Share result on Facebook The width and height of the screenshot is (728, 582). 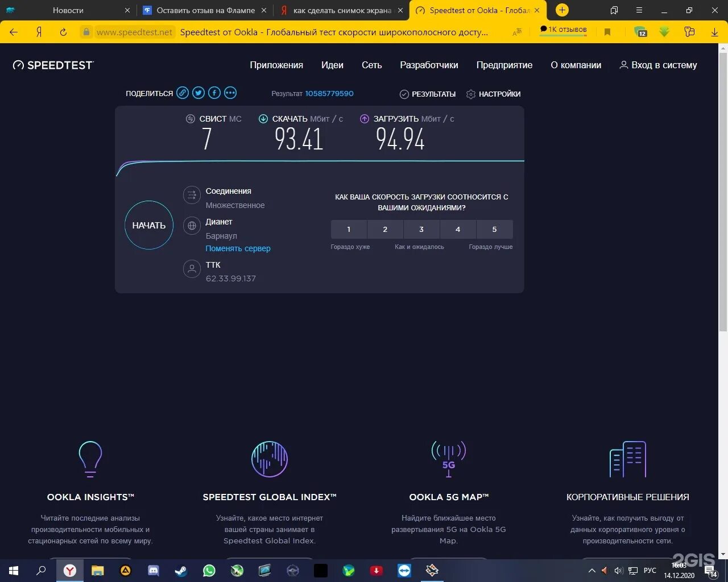click(214, 93)
